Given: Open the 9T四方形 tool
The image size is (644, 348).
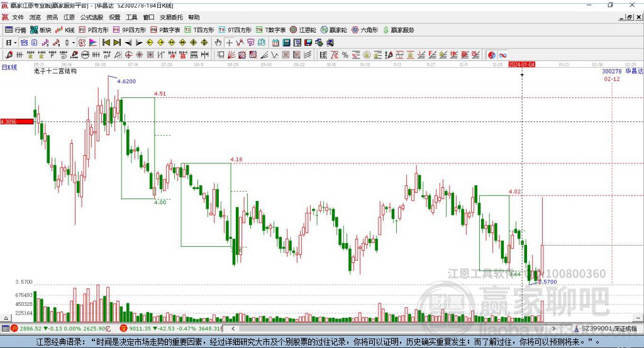Looking at the screenshot, I should pos(235,30).
